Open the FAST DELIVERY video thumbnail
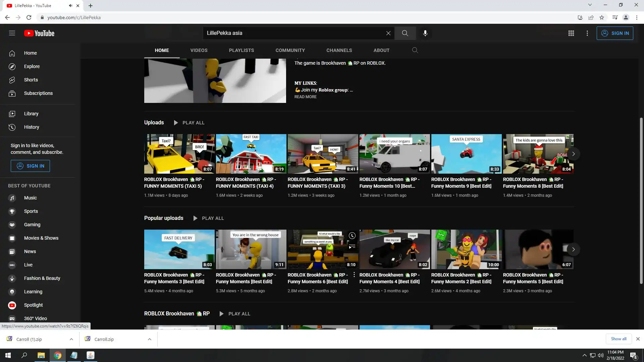The image size is (644, 362). 179,249
